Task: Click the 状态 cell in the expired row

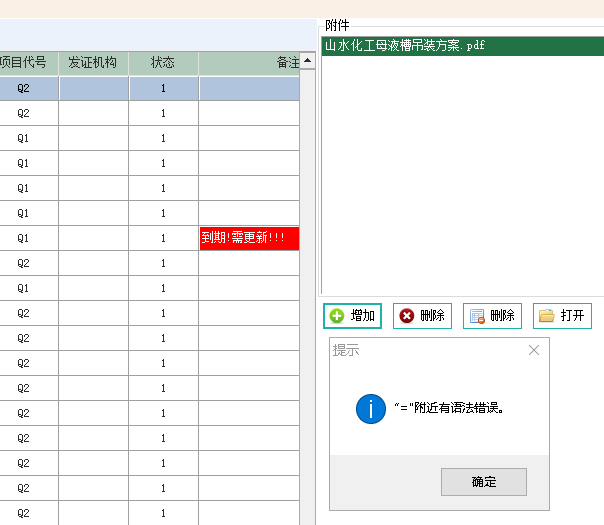Action: (163, 238)
